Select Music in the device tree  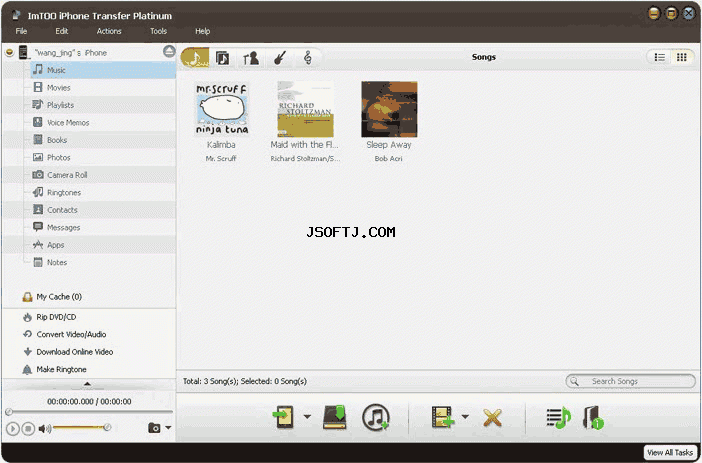coord(103,70)
